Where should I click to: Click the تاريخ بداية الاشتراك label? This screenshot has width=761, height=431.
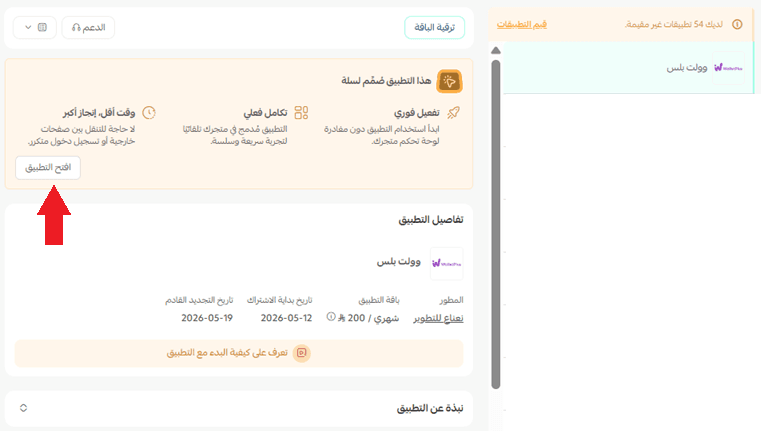coord(280,300)
